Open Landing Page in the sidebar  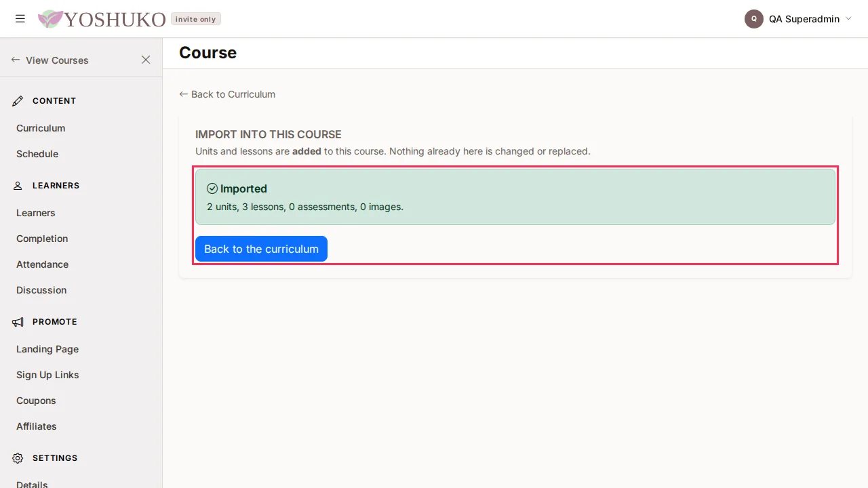click(47, 349)
